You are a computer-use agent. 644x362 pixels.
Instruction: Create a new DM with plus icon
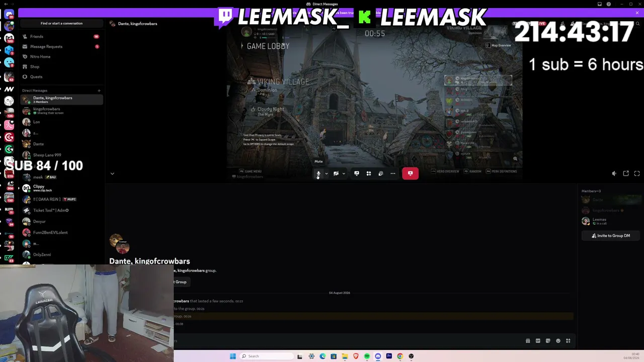[x=99, y=91]
